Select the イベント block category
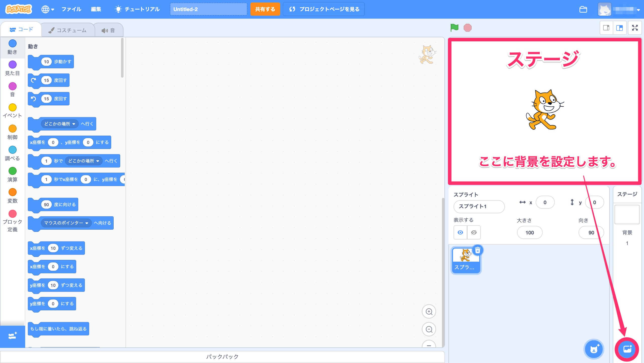 (x=12, y=111)
